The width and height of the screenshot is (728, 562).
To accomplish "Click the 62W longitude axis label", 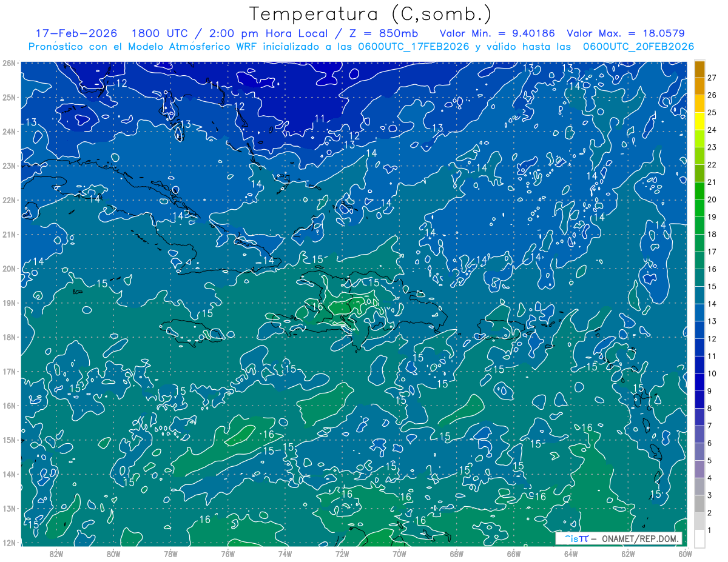I will 628,554.
